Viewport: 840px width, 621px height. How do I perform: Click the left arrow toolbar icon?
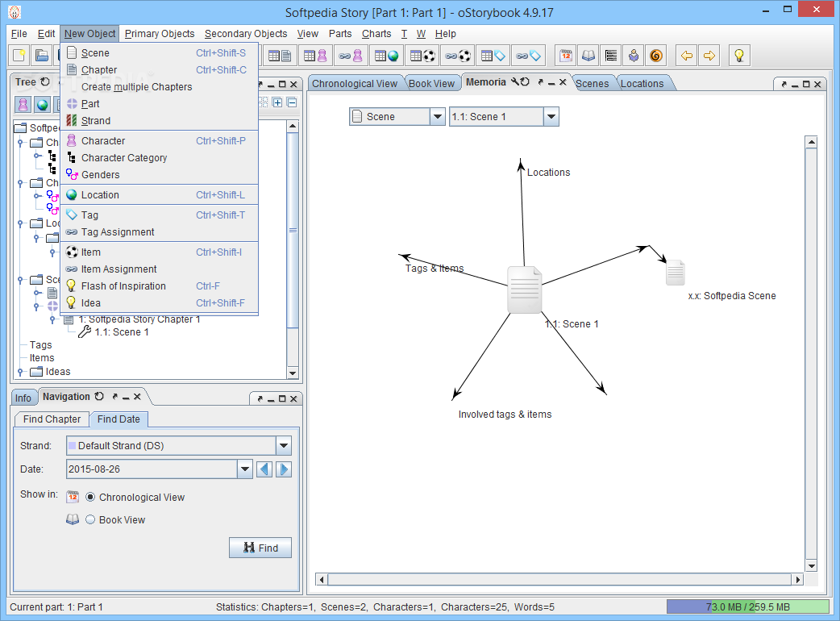click(x=687, y=56)
